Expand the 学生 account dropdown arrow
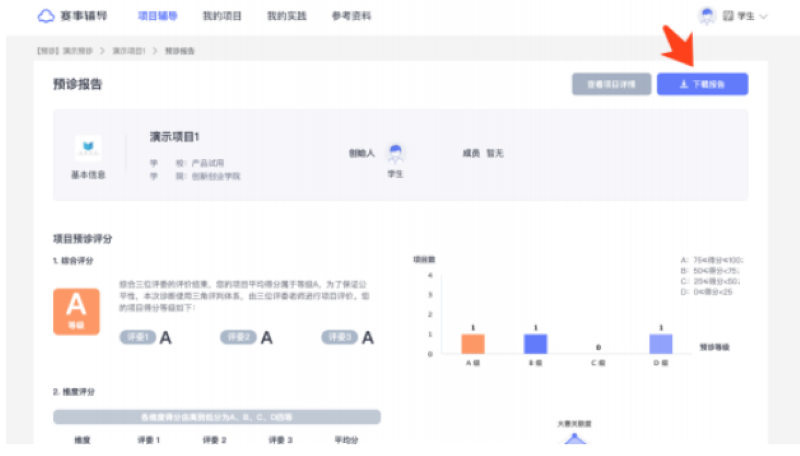The width and height of the screenshot is (800, 456). pyautogui.click(x=764, y=17)
